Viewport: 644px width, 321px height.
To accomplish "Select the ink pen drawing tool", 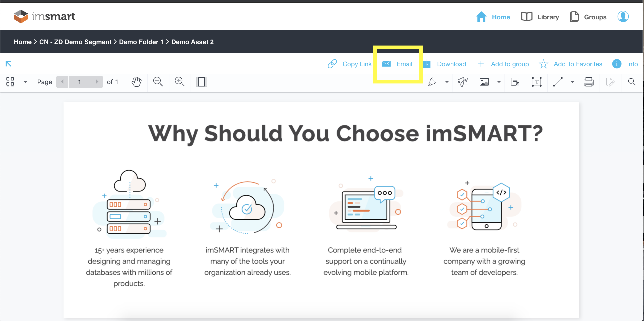I will click(432, 82).
